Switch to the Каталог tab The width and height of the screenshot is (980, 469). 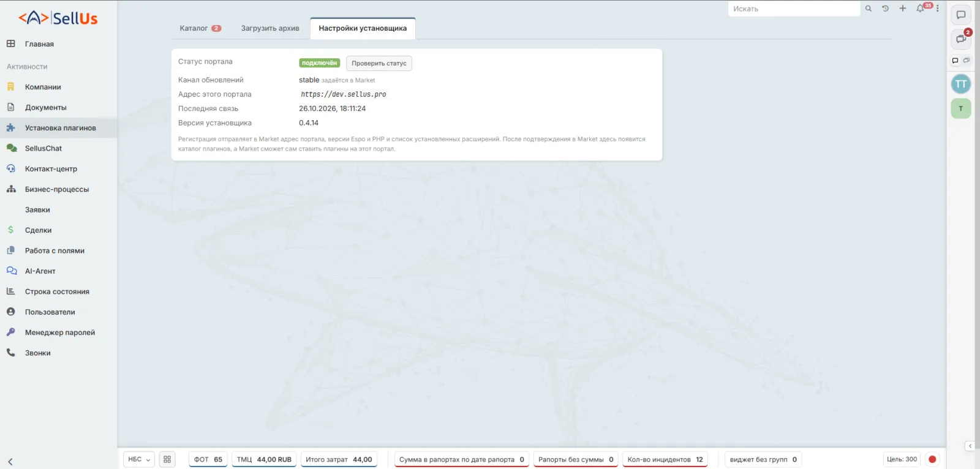[200, 28]
